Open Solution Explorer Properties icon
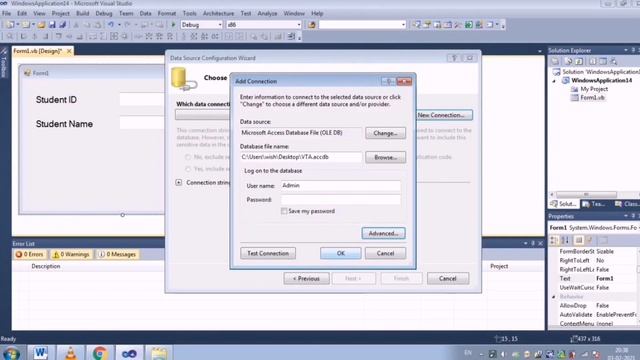640x360 pixels. (x=556, y=62)
